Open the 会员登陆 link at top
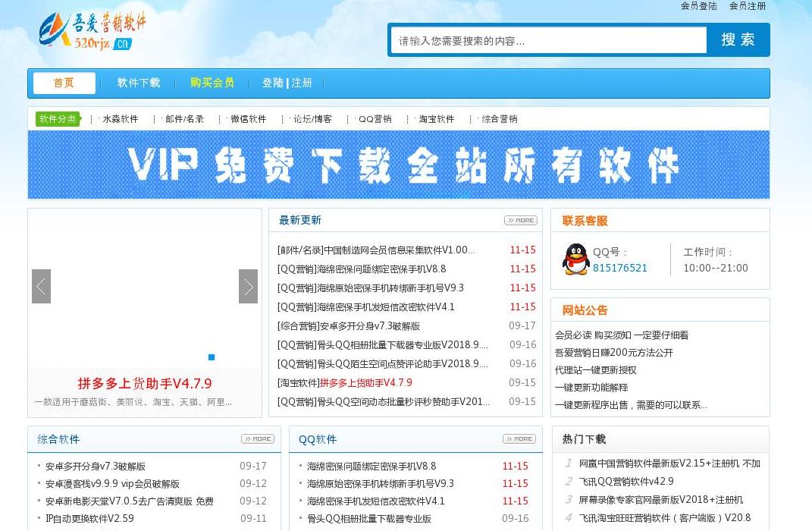The width and height of the screenshot is (812, 531). click(x=698, y=6)
